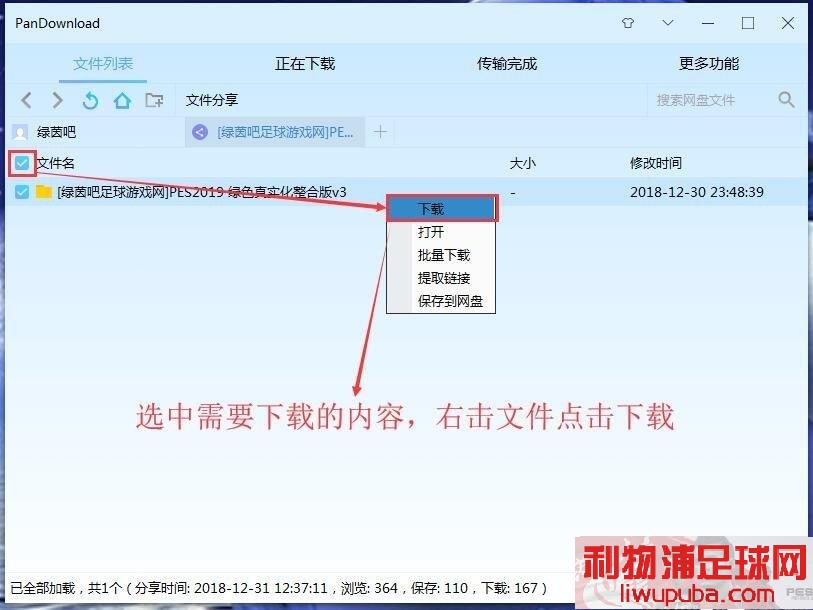Go to the home directory icon
This screenshot has height=610, width=813.
[122, 100]
